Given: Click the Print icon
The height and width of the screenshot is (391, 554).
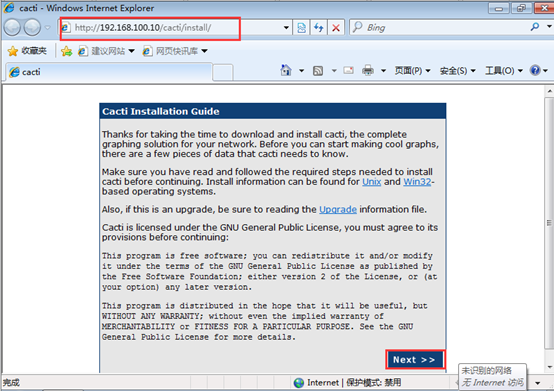Looking at the screenshot, I should pos(368,70).
